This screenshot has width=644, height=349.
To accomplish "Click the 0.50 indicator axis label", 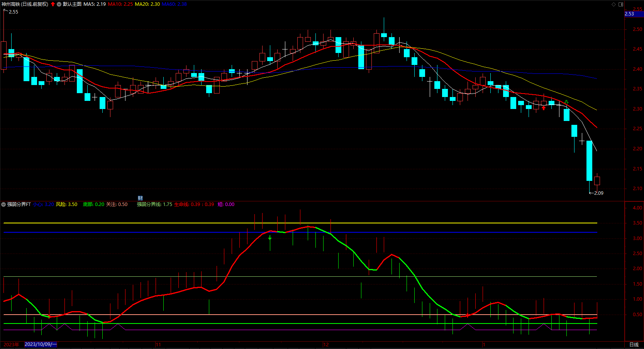I will pos(637,315).
